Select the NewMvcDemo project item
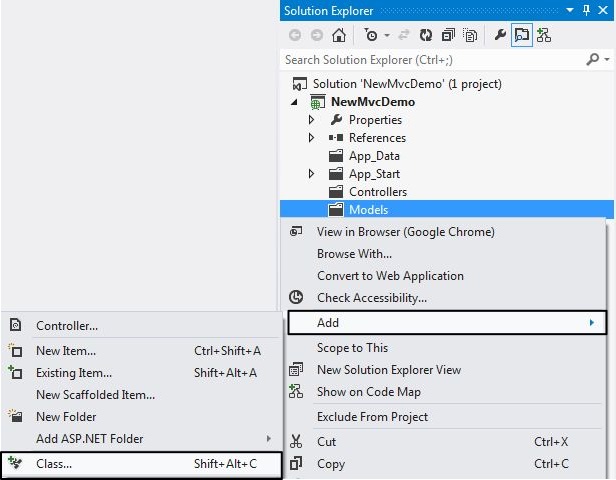 coord(372,102)
